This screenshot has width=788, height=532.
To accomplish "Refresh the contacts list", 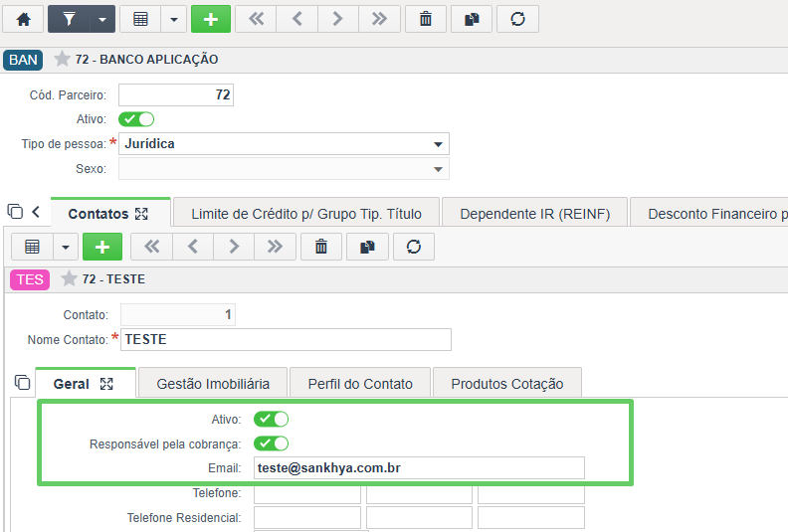I will [x=414, y=247].
